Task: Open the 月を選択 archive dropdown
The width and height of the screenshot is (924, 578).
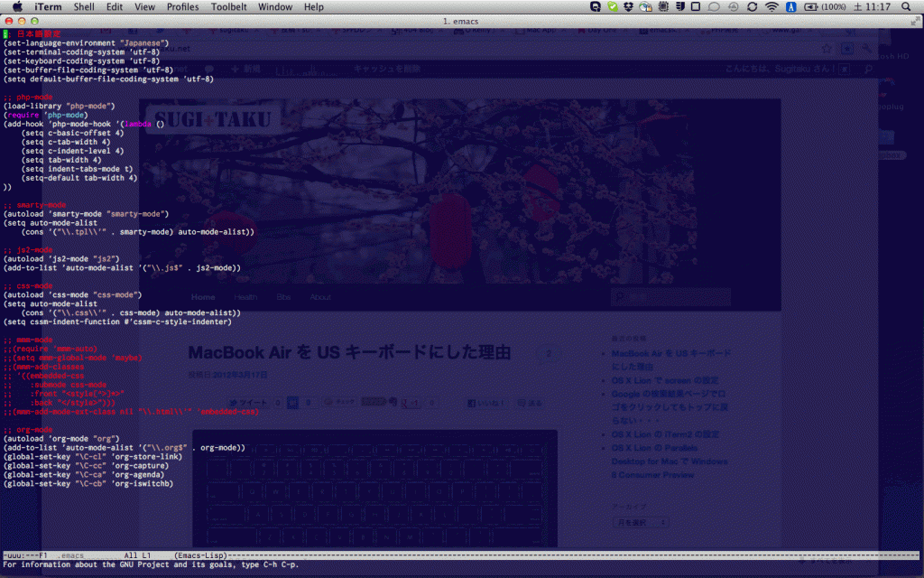Action: [x=642, y=522]
